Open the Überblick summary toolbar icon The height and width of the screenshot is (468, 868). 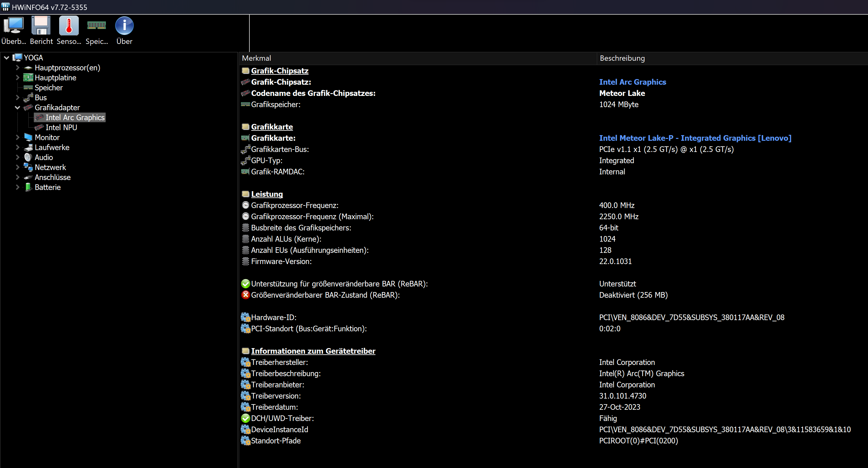[13, 26]
